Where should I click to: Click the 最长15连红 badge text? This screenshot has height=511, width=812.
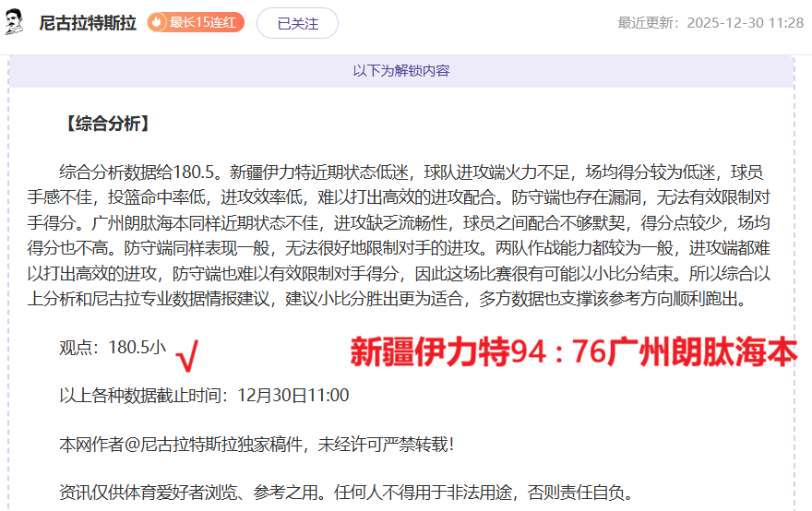click(x=203, y=23)
